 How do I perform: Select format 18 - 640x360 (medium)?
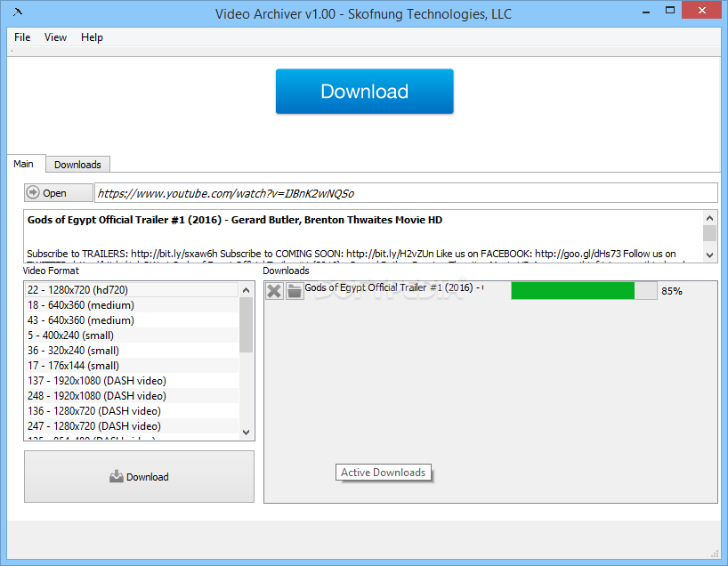132,305
